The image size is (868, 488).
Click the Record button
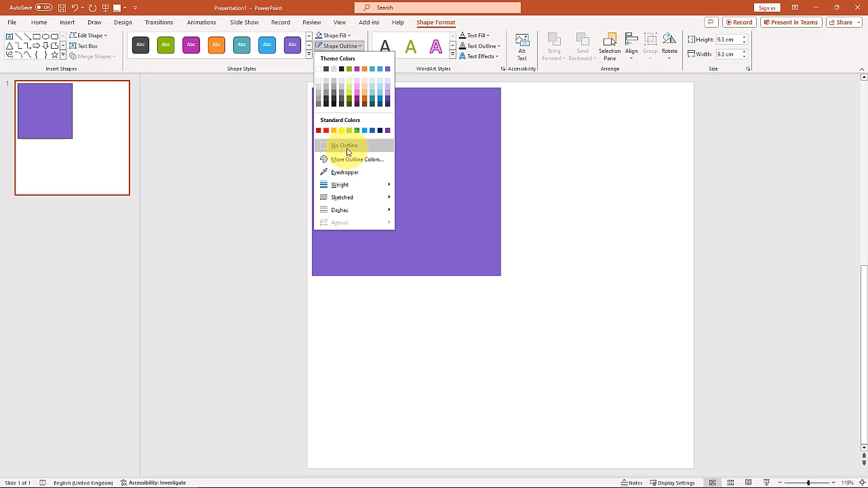(739, 22)
